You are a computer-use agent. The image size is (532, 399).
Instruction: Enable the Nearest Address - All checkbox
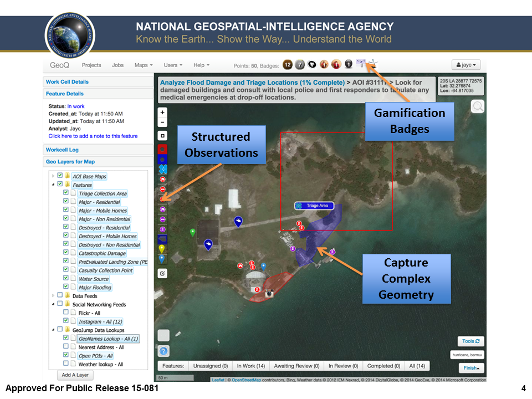coord(66,346)
